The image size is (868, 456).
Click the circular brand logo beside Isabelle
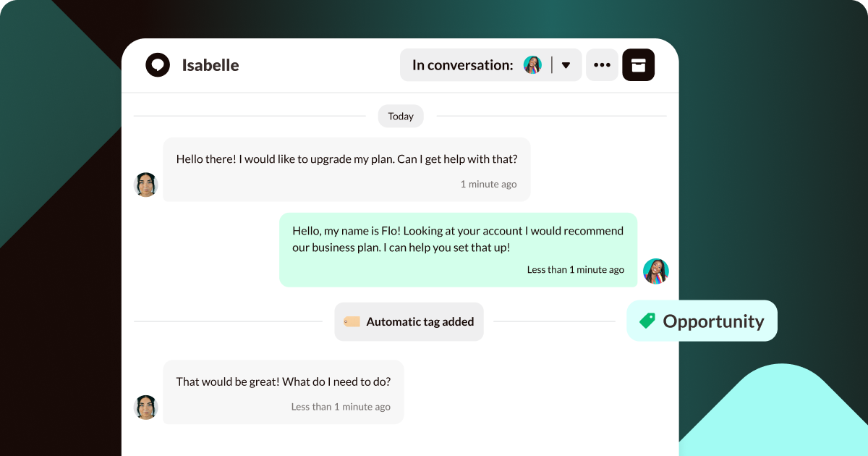tap(157, 64)
